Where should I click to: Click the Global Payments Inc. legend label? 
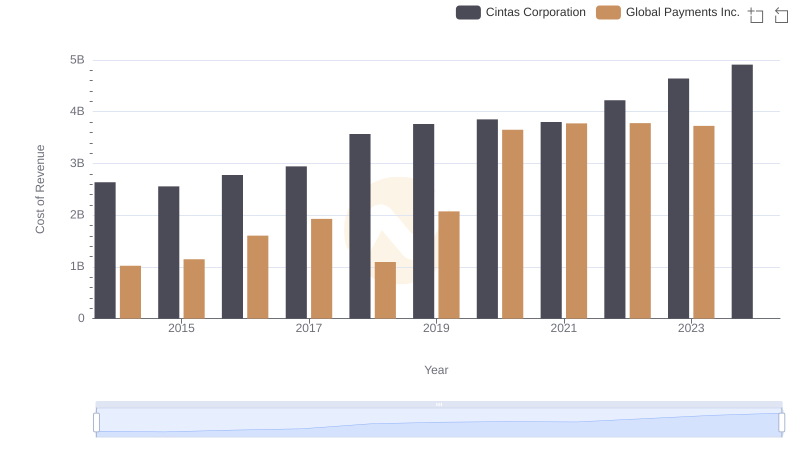coord(683,12)
